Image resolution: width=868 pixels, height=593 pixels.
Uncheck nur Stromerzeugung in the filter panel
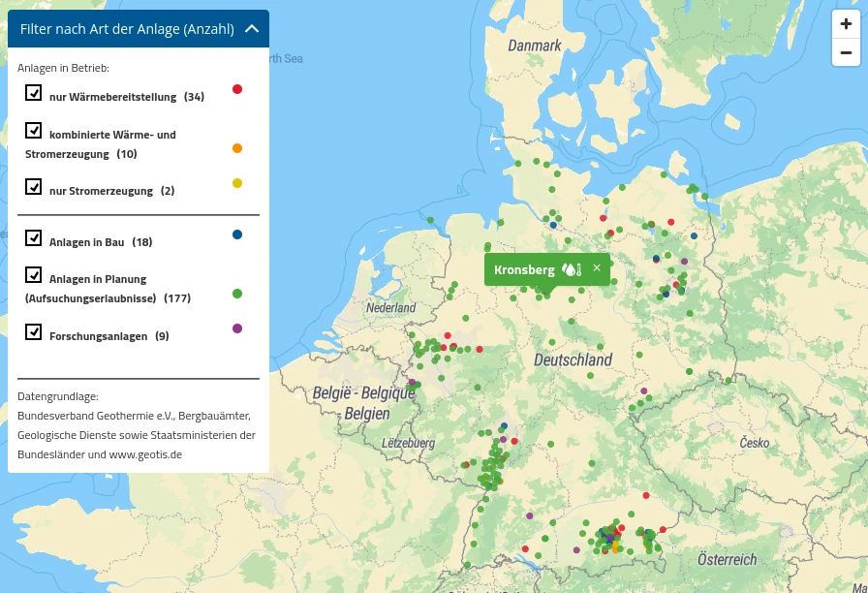coord(34,187)
